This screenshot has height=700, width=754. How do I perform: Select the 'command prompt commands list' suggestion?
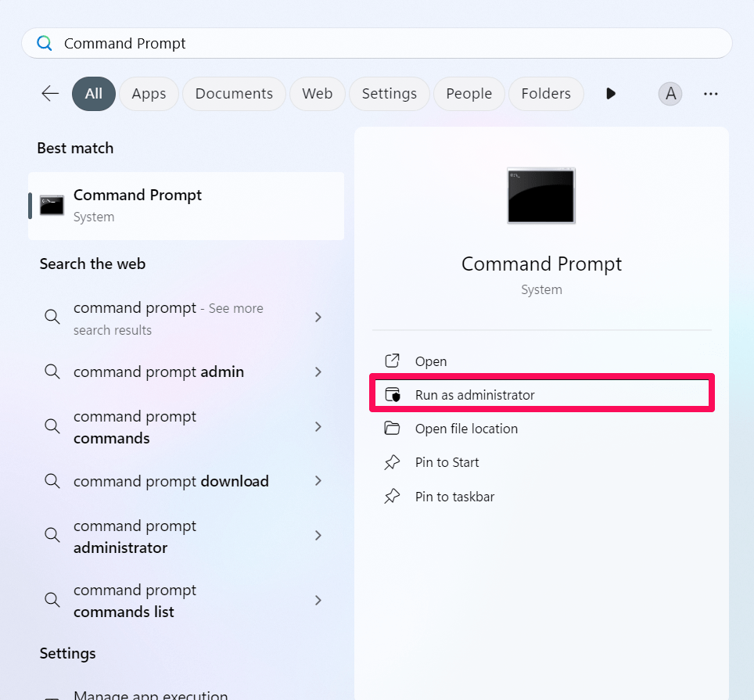coord(186,601)
